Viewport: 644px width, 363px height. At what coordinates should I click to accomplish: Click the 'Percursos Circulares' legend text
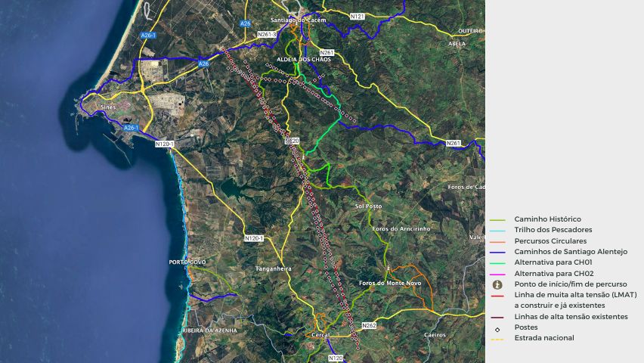[x=550, y=241]
